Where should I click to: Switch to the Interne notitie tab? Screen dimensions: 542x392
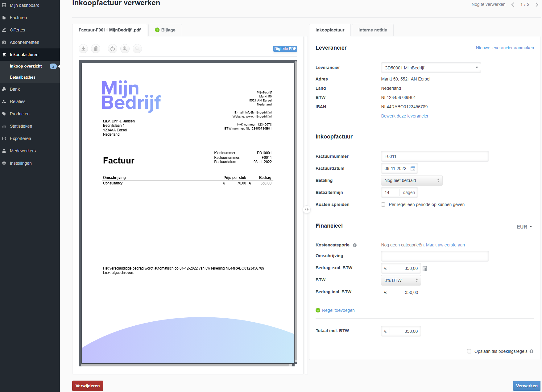tap(372, 30)
